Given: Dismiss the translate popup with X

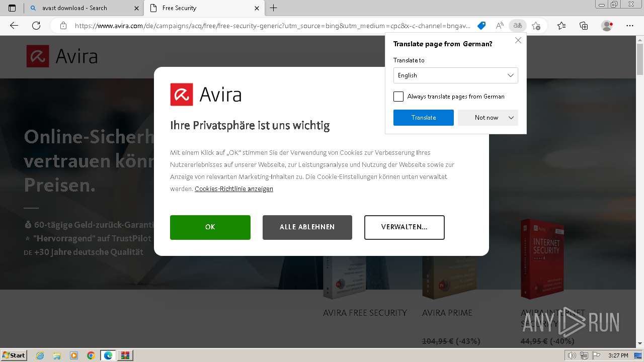Looking at the screenshot, I should [518, 40].
